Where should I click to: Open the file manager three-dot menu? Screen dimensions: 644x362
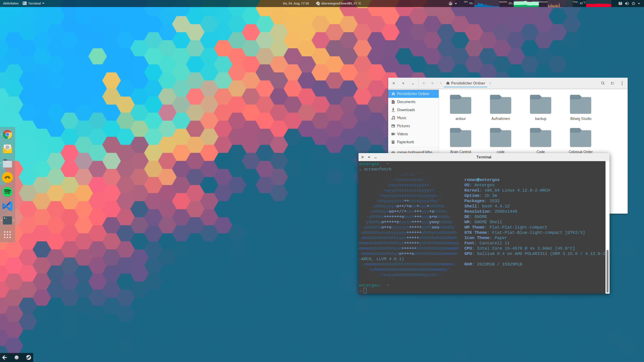click(x=622, y=83)
